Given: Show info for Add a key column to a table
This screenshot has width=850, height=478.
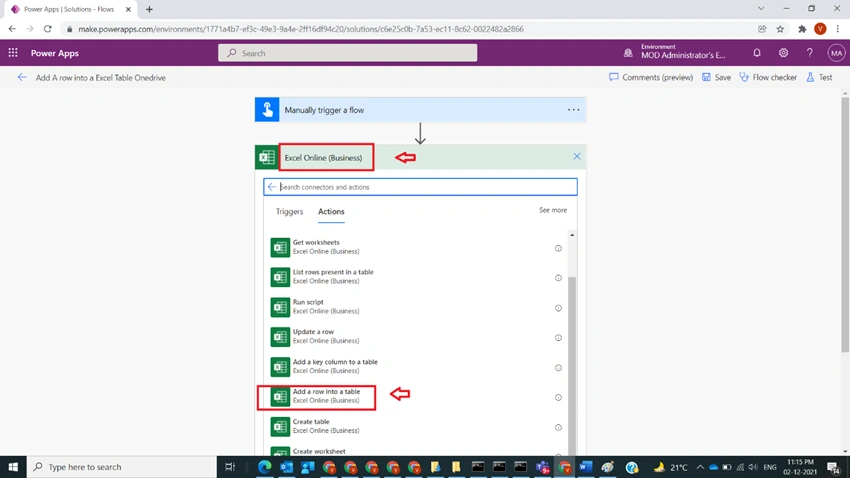Looking at the screenshot, I should point(558,367).
